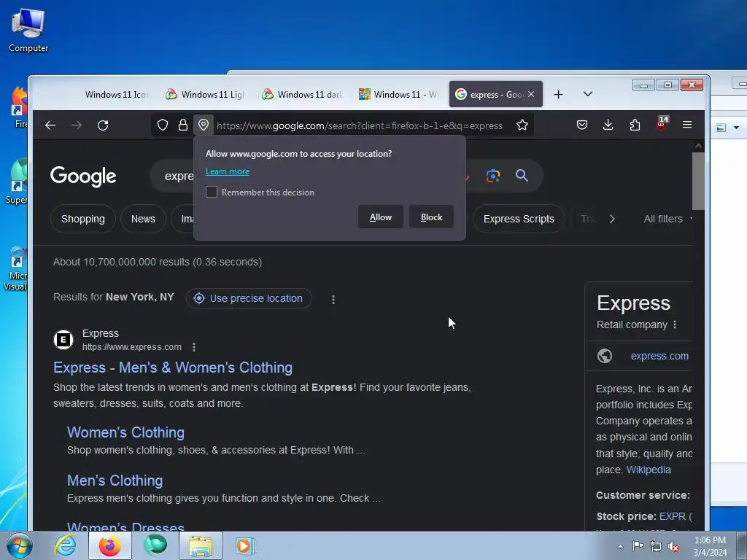
Task: Open three-dot options beside express.com URL
Action: click(194, 347)
